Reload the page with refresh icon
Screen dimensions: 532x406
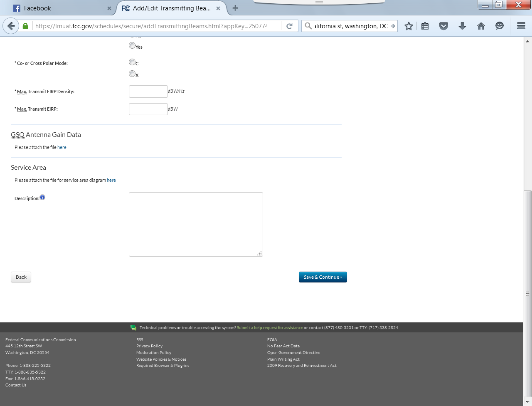coord(289,26)
